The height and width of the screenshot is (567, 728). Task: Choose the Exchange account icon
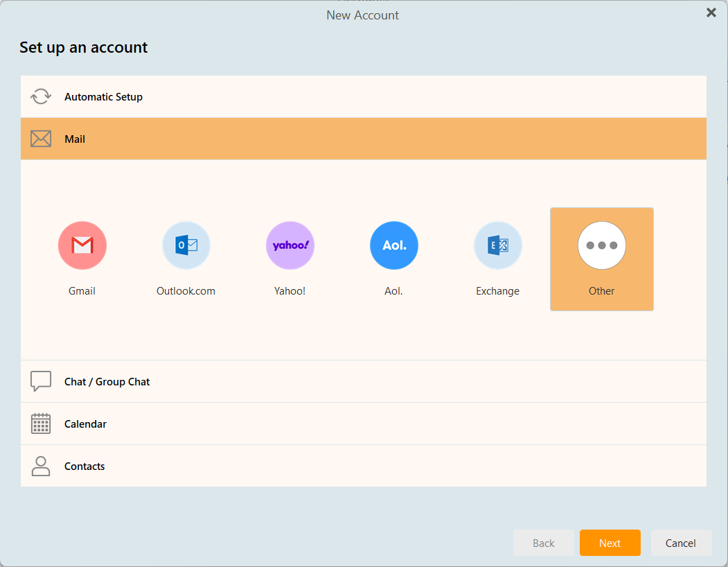pyautogui.click(x=498, y=245)
